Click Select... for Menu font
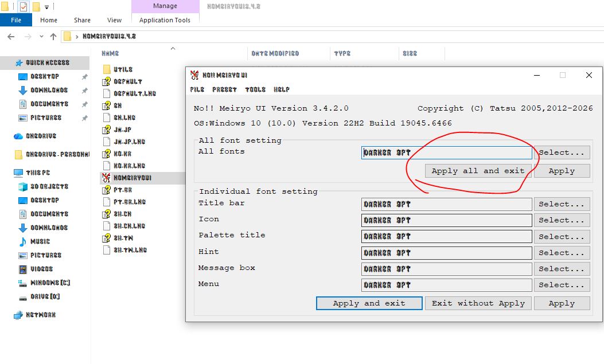604x364 pixels. point(562,285)
